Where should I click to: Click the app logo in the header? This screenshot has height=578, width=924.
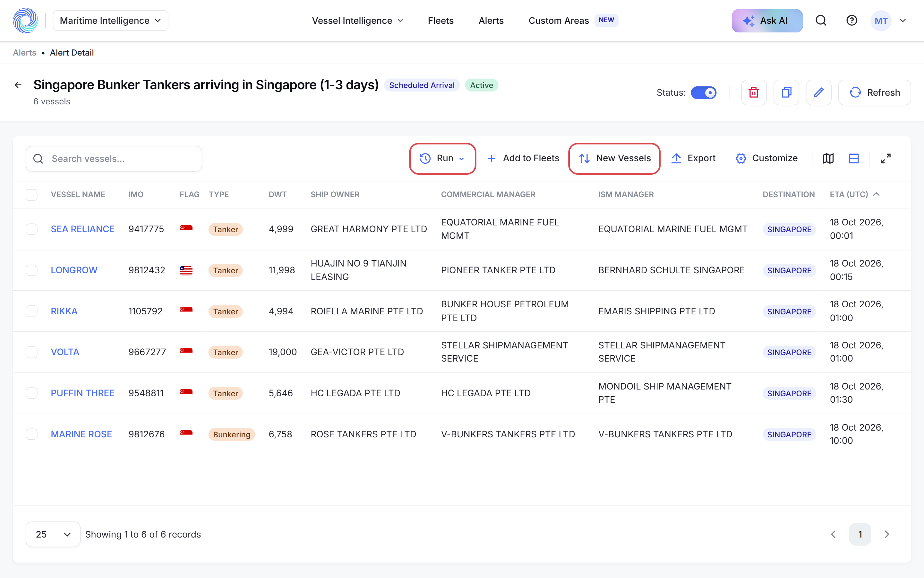coord(25,21)
